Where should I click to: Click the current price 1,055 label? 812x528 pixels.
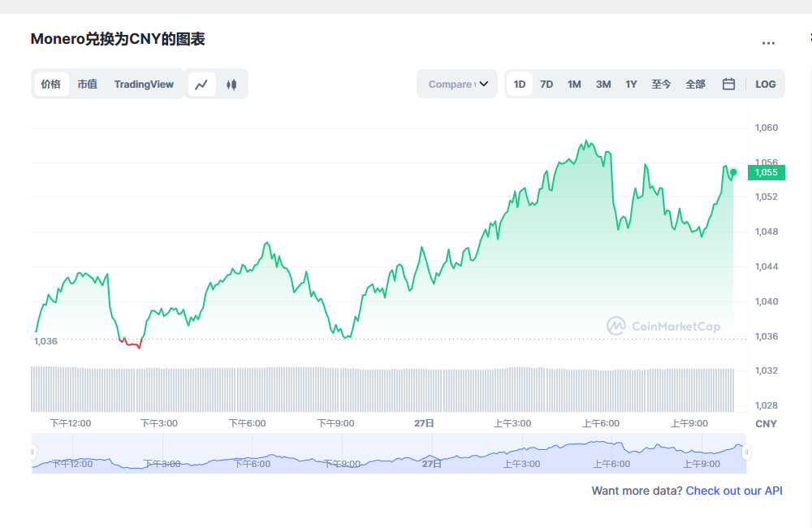[767, 172]
